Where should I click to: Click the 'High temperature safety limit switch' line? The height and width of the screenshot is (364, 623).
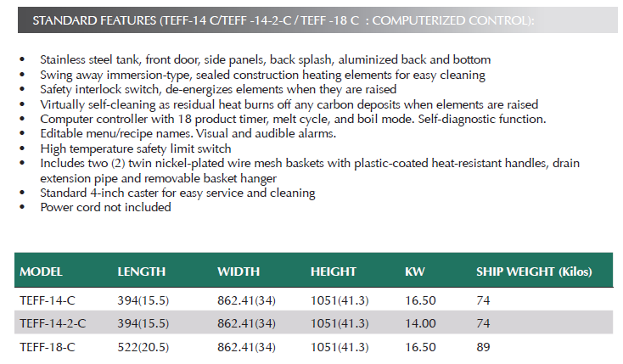[x=136, y=148]
